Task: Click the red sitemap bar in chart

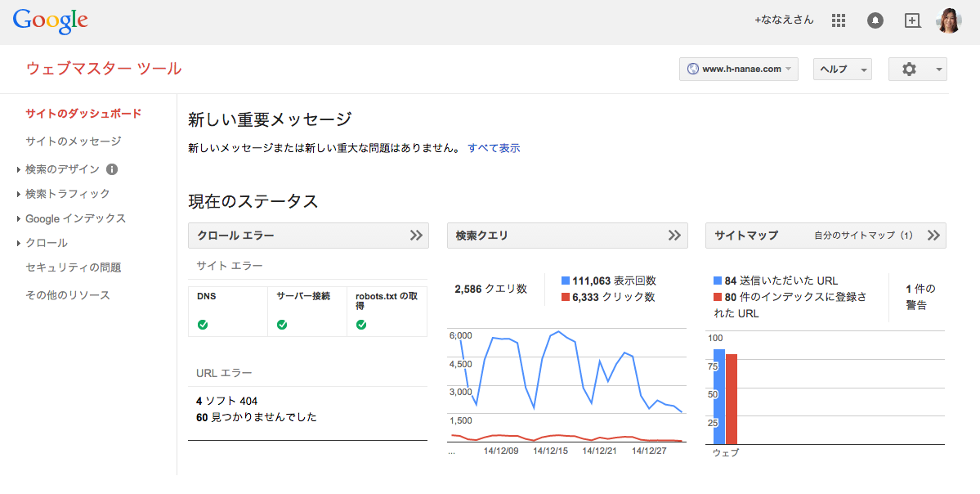Action: point(732,399)
